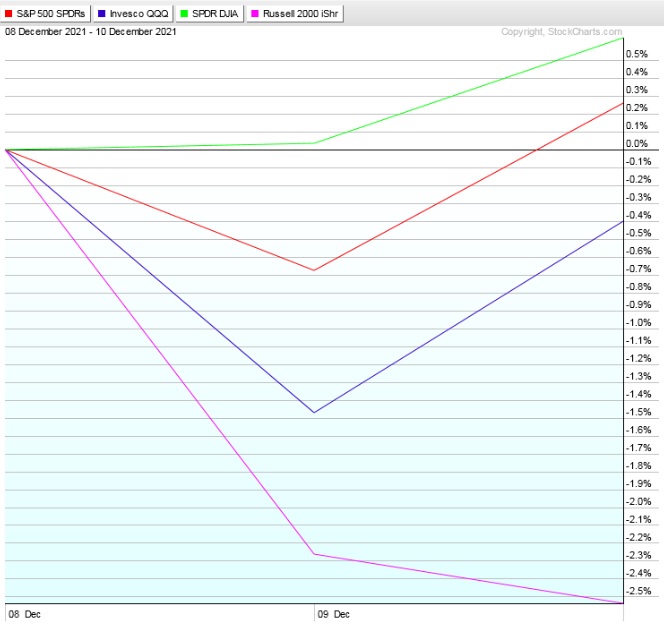Click the red S&P 500 SPDRs color square
This screenshot has width=664, height=634.
pyautogui.click(x=8, y=14)
